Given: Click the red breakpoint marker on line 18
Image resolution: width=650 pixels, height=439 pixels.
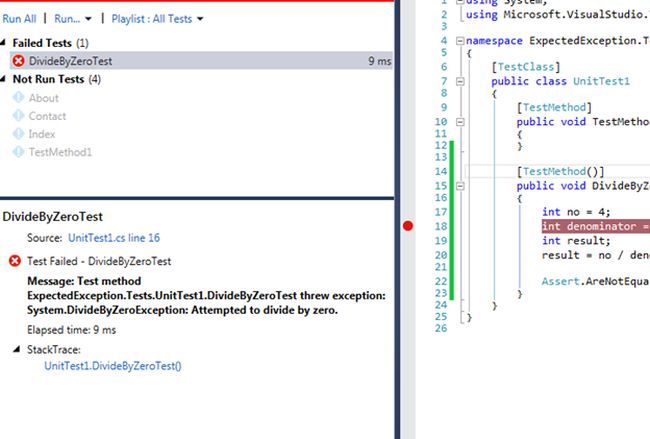Looking at the screenshot, I should [408, 226].
